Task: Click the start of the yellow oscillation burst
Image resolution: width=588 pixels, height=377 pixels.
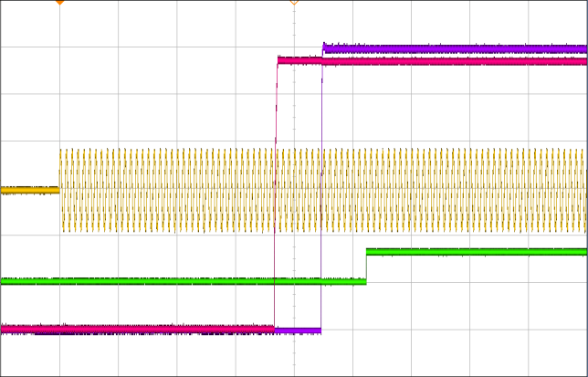Action: pyautogui.click(x=61, y=190)
